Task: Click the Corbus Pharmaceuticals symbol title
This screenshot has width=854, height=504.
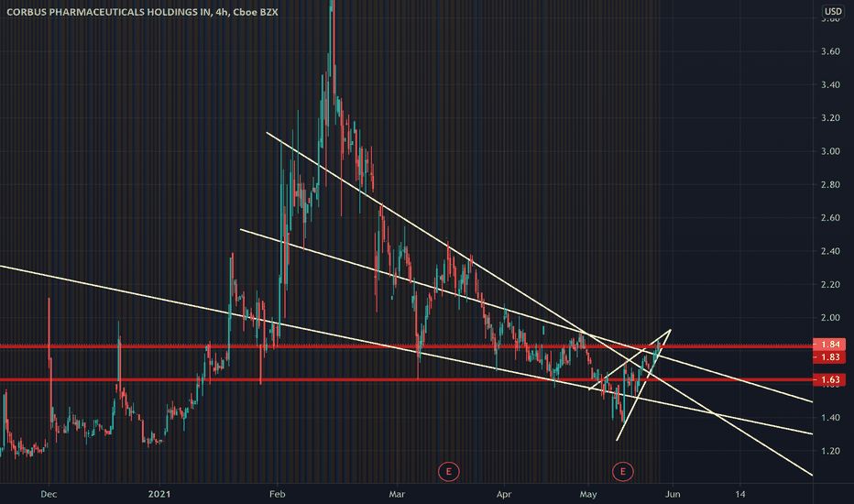Action: click(x=142, y=12)
